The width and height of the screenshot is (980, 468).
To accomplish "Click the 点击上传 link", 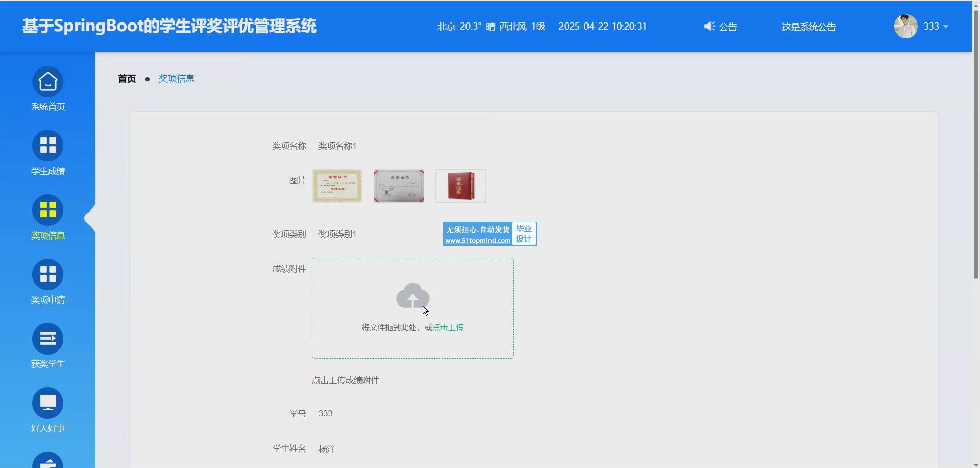I will (448, 327).
